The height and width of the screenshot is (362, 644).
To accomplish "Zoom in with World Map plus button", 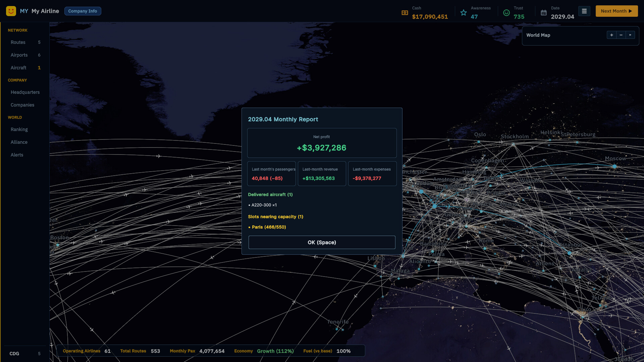I will [x=611, y=35].
